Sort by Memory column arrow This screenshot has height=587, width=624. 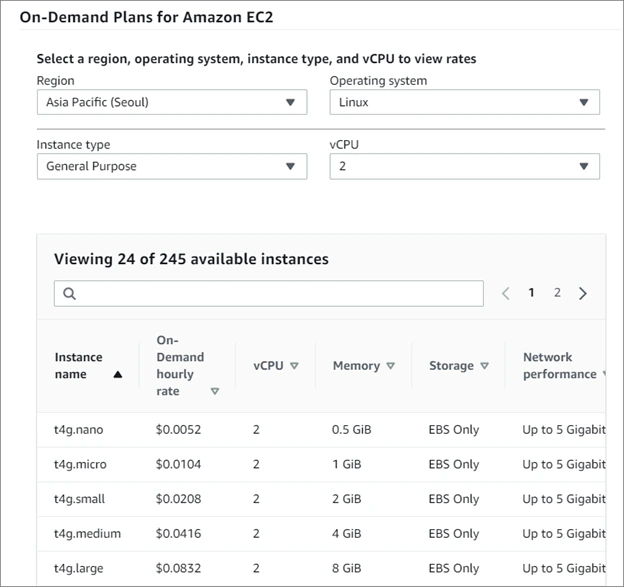point(390,366)
